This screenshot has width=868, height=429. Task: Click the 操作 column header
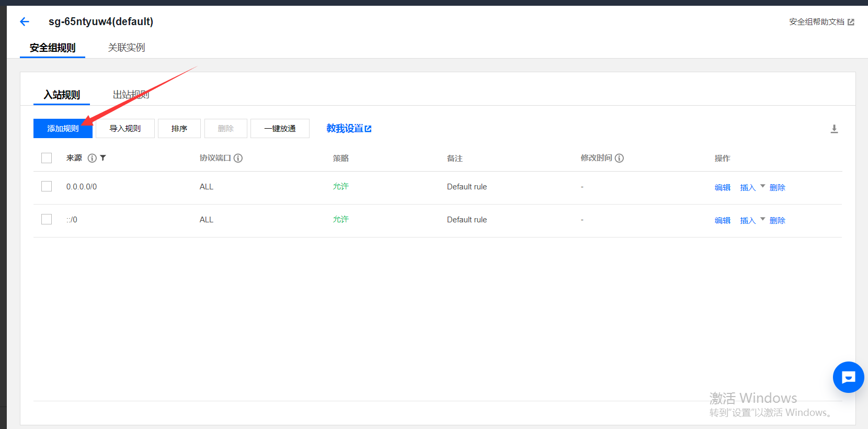coord(723,158)
